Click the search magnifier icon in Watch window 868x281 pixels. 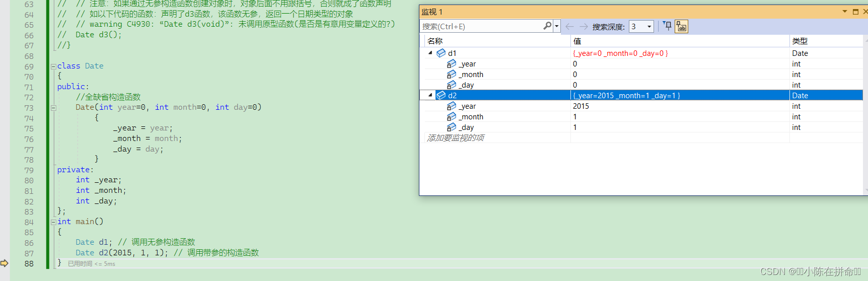[547, 26]
